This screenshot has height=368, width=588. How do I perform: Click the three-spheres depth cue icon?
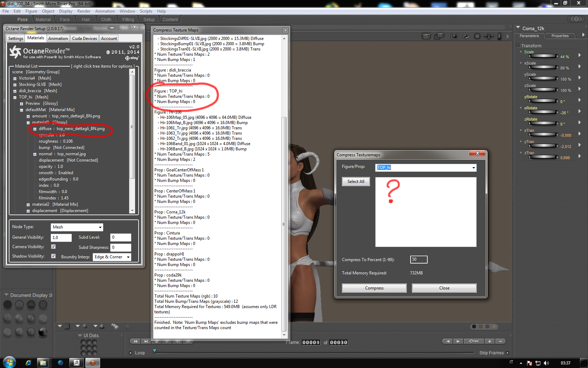115,326
